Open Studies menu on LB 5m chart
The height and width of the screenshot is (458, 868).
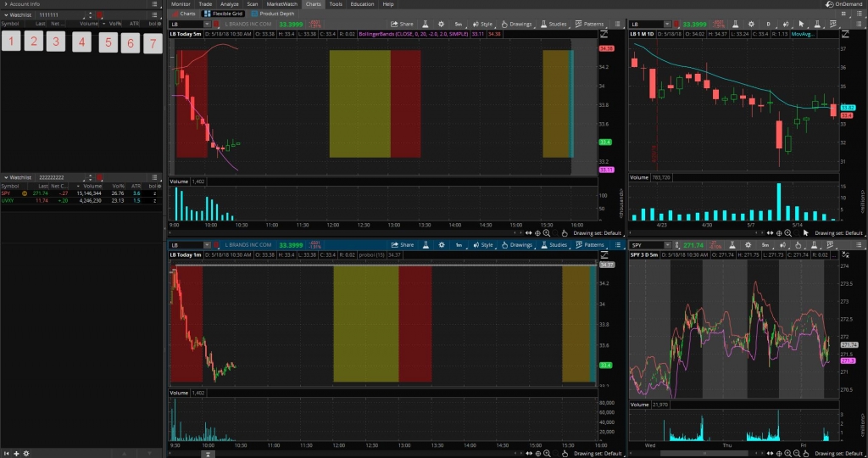554,24
